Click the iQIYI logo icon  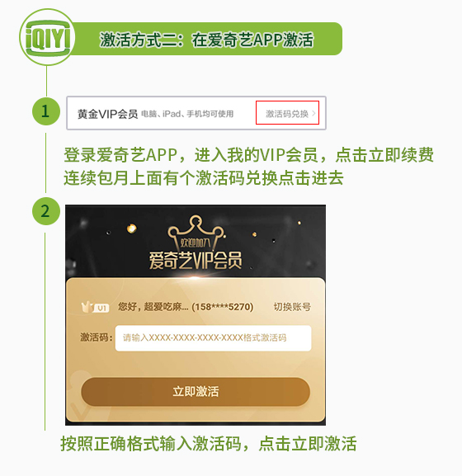coord(47,37)
